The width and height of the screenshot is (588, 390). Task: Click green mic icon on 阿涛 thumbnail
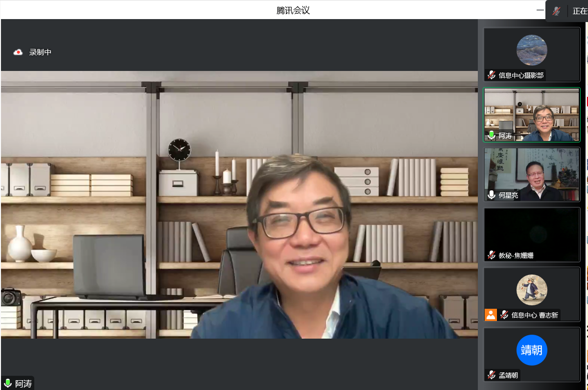pos(491,136)
